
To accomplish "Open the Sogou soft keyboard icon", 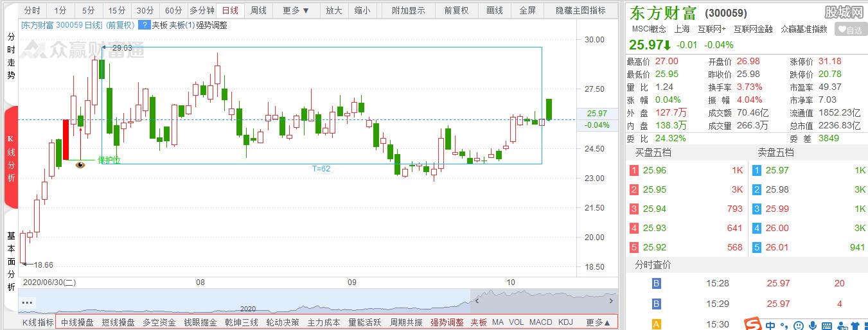I will [826, 325].
